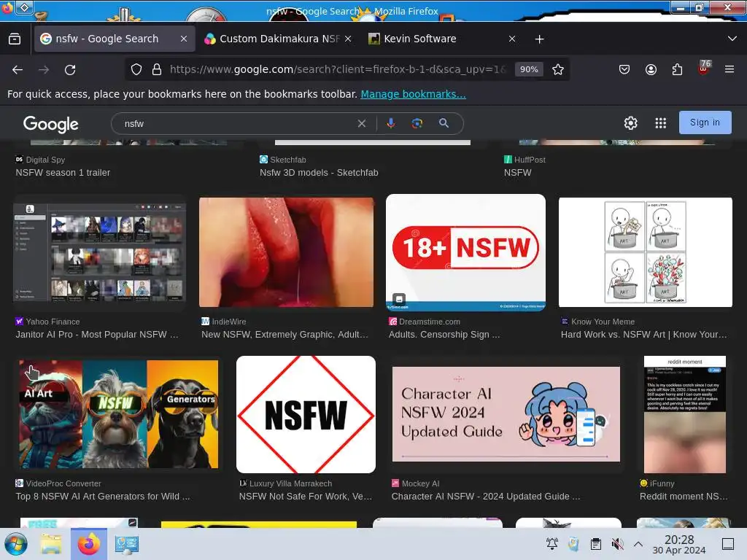The height and width of the screenshot is (560, 747).
Task: Open the clipboard tray icon
Action: point(595,543)
